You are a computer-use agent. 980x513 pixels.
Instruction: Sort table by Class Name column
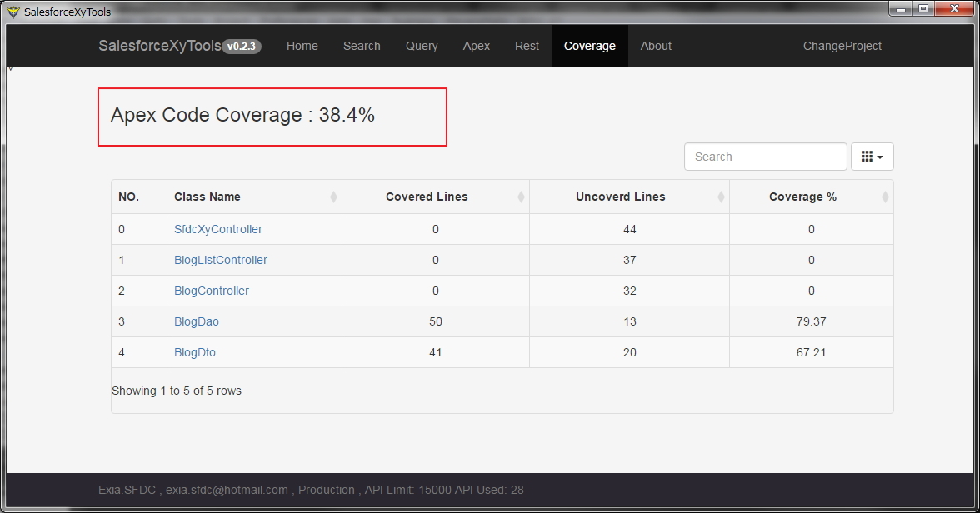254,197
